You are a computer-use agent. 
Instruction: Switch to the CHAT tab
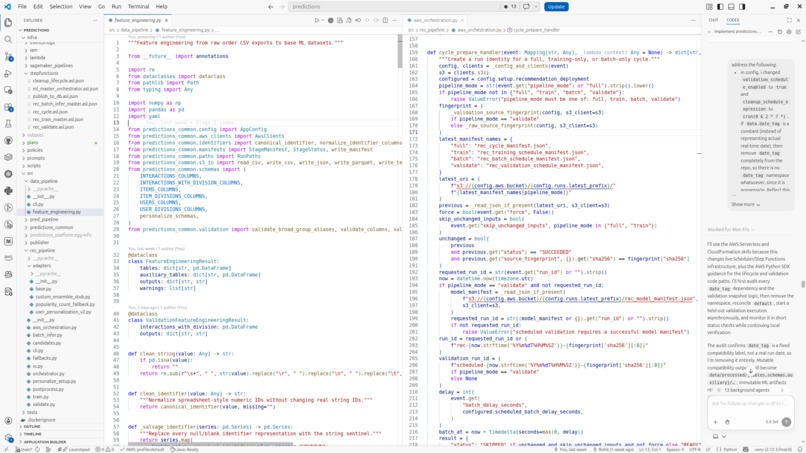click(x=713, y=20)
